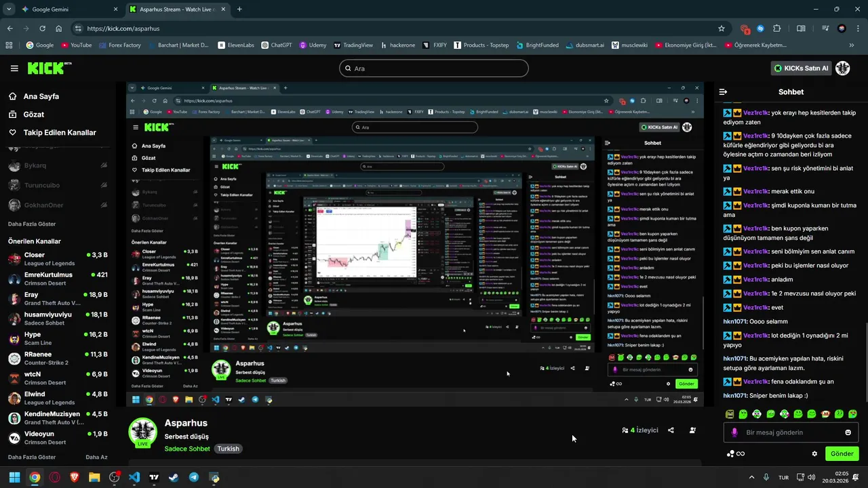This screenshot has width=868, height=488.
Task: Open a new browser tab
Action: point(239,9)
